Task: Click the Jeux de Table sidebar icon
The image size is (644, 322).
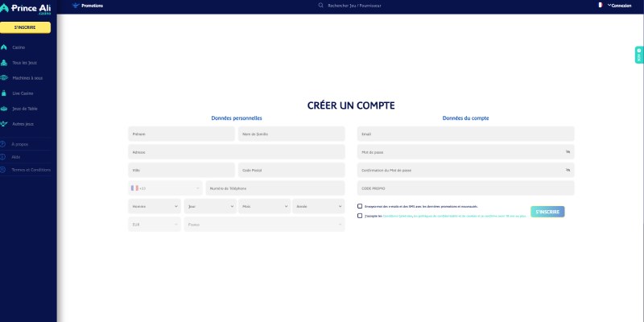Action: (x=4, y=109)
